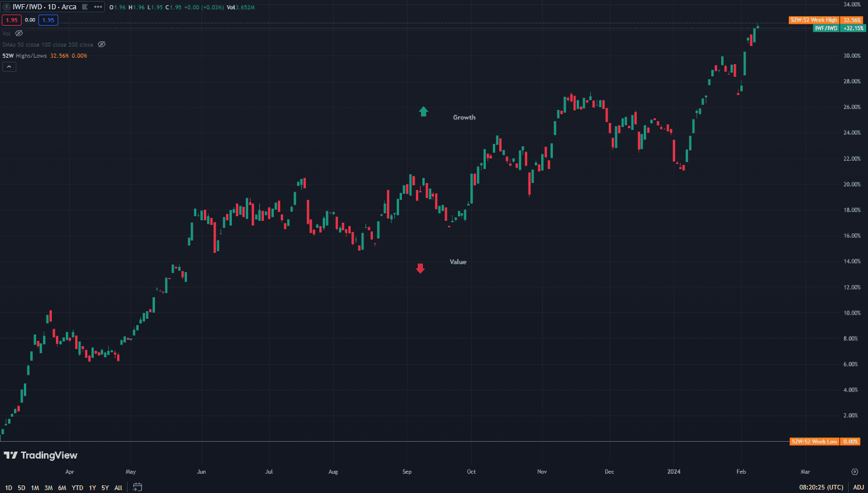
Task: Click the green Growth up-arrow drawing
Action: point(424,111)
